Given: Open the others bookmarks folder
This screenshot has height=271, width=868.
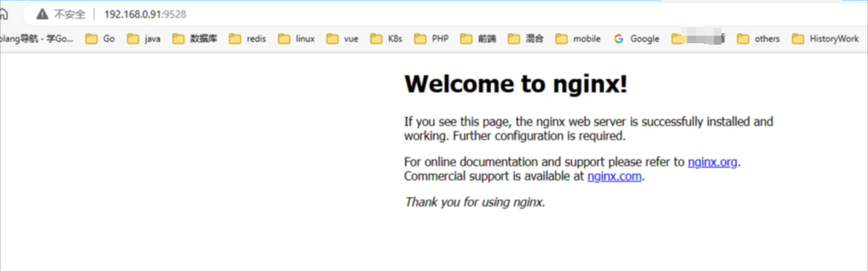Looking at the screenshot, I should [759, 39].
